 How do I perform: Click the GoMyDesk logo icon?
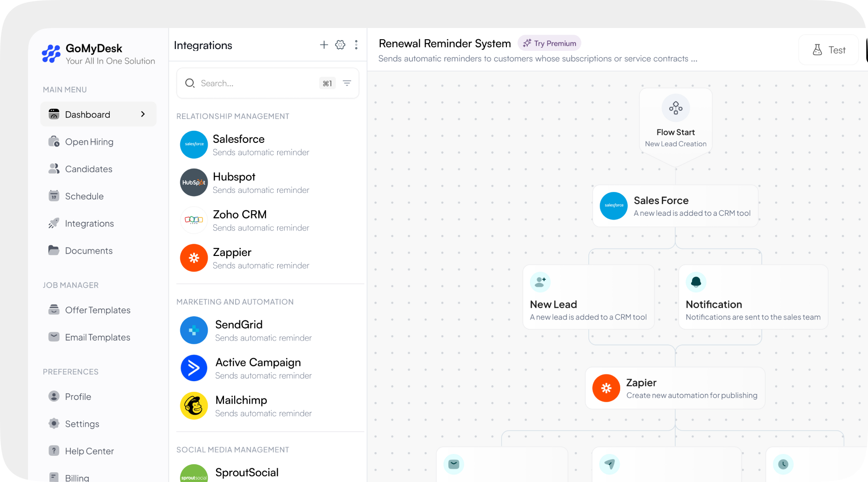pos(51,54)
